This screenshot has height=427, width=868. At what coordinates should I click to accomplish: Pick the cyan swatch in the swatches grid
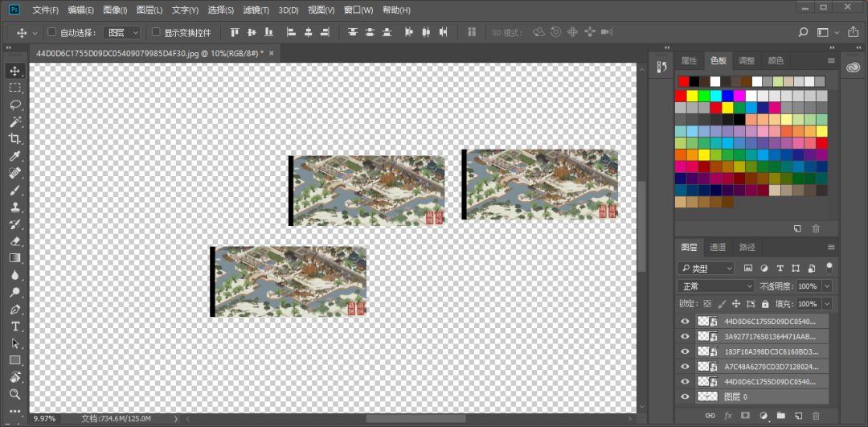point(716,96)
